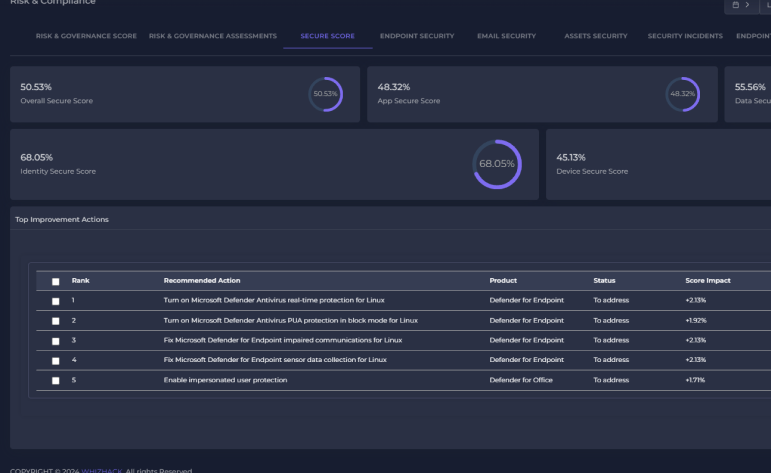Open the Risk & Governance Score tab

[86, 36]
